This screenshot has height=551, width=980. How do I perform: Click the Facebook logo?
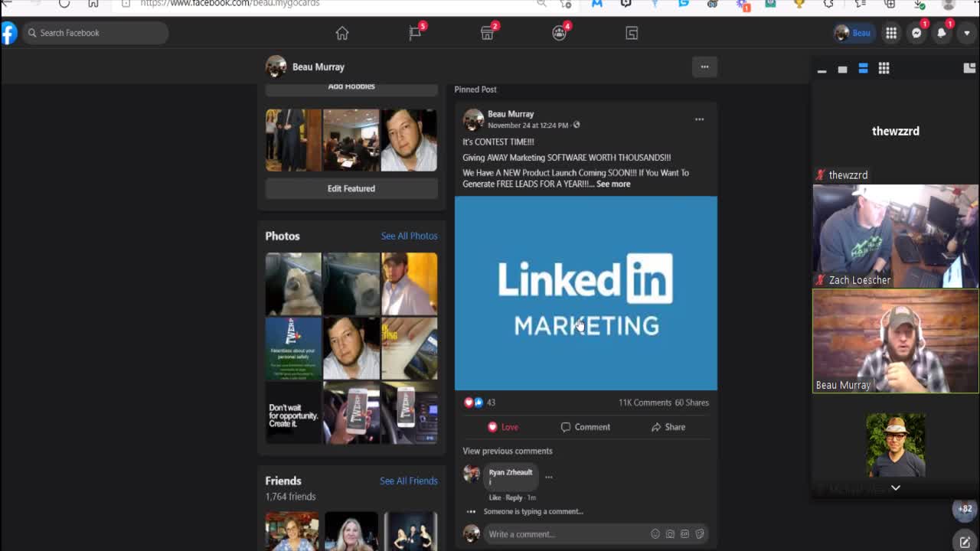8,33
